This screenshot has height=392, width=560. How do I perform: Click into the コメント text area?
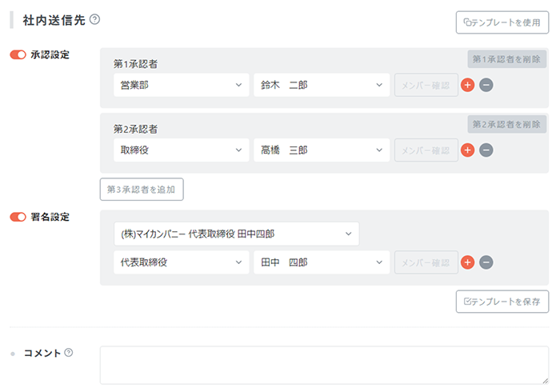coord(324,365)
